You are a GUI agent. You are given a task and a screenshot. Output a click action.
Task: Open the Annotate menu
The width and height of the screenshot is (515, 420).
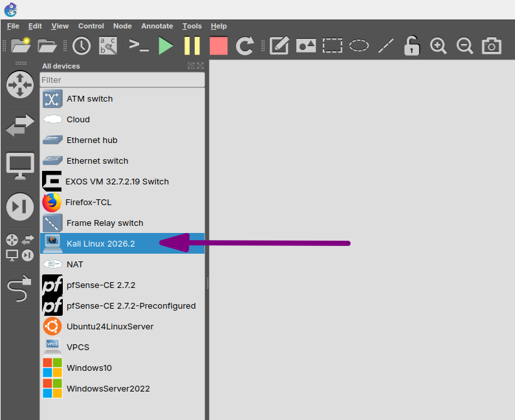tap(157, 26)
